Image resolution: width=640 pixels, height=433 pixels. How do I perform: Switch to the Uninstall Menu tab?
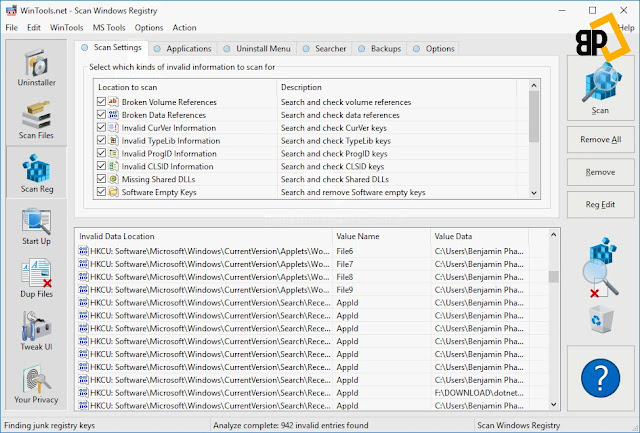tap(257, 49)
